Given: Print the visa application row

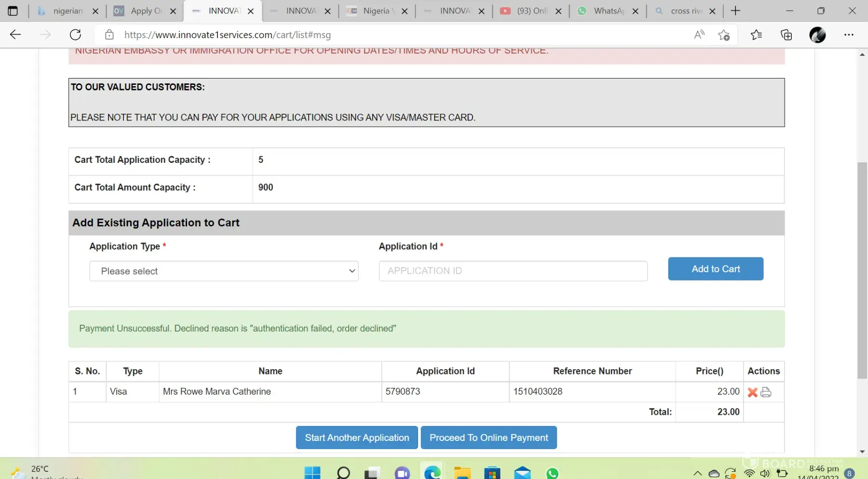Looking at the screenshot, I should coord(766,392).
